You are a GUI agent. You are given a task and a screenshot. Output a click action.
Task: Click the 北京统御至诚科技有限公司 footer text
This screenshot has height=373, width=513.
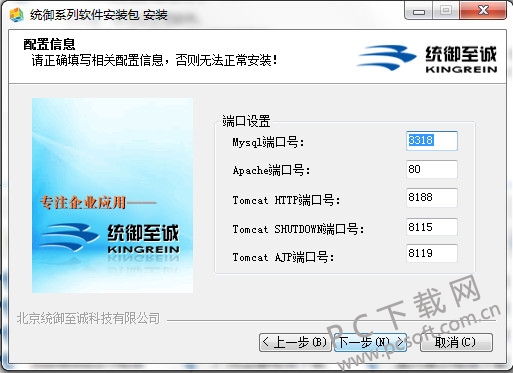point(88,318)
